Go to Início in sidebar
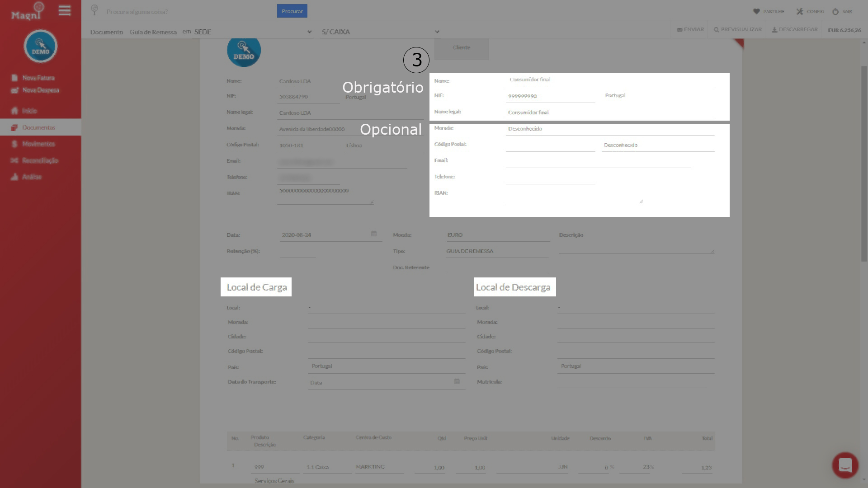This screenshot has width=868, height=488. pos(24,111)
